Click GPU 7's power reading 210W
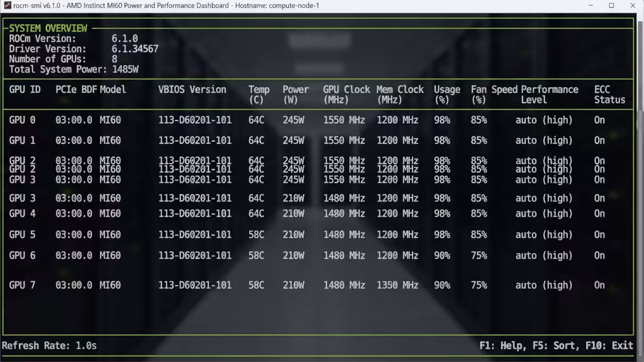The image size is (644, 362). click(x=293, y=285)
